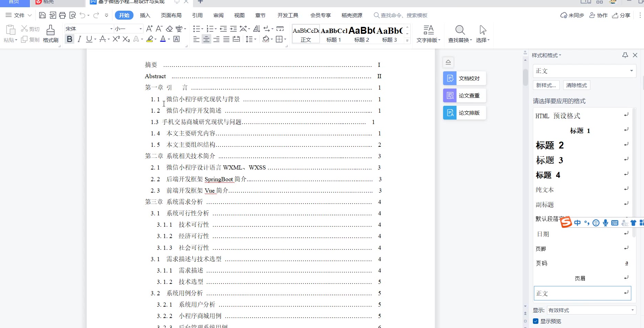Screen dimensions: 644x328
Task: Click the document vertical scrollbar
Action: [x=525, y=77]
